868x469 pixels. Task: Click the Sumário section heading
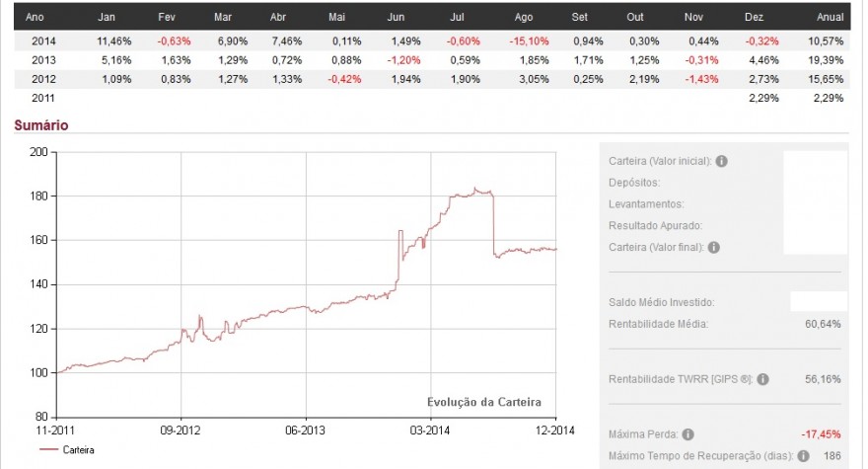click(x=41, y=125)
